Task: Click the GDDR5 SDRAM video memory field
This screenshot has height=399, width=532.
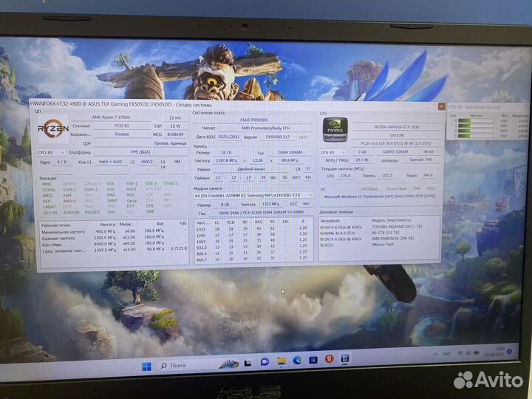Action: (x=395, y=151)
